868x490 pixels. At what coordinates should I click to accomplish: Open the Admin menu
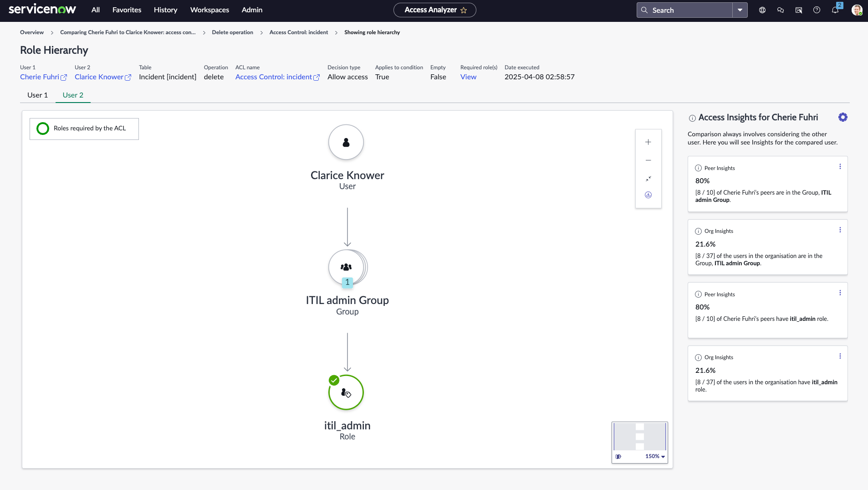252,10
